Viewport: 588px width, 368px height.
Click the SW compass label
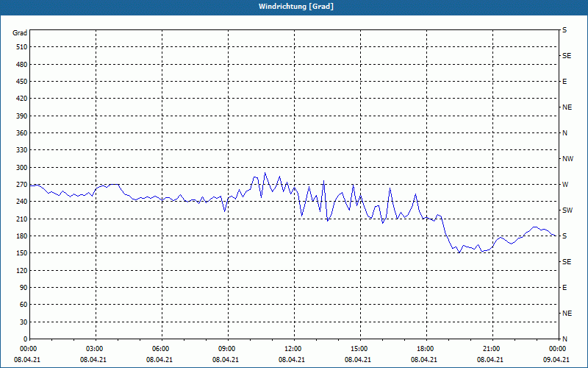(567, 210)
